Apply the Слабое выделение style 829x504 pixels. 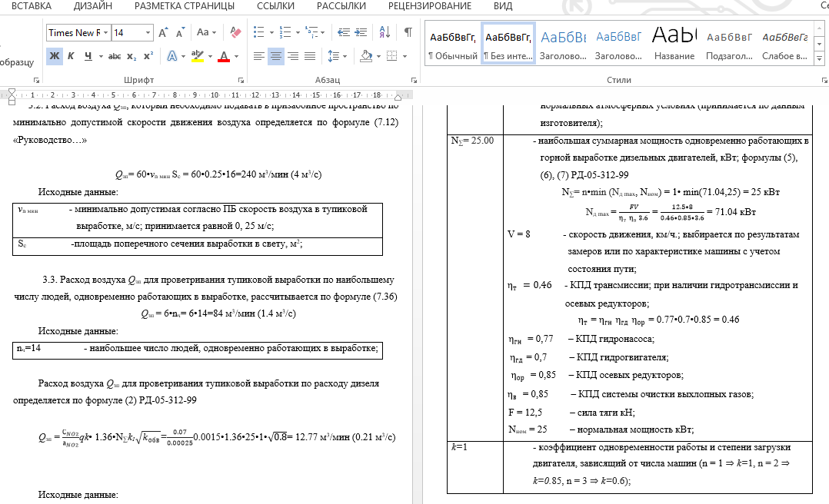coord(784,44)
